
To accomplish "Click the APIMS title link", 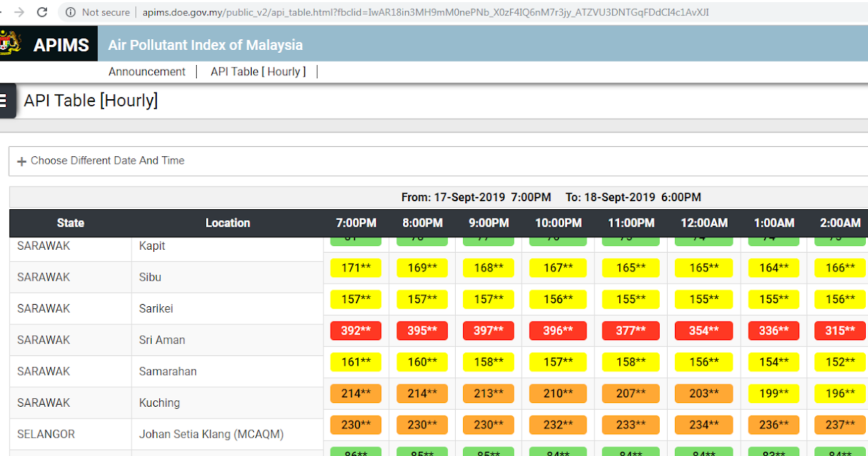I will tap(61, 45).
